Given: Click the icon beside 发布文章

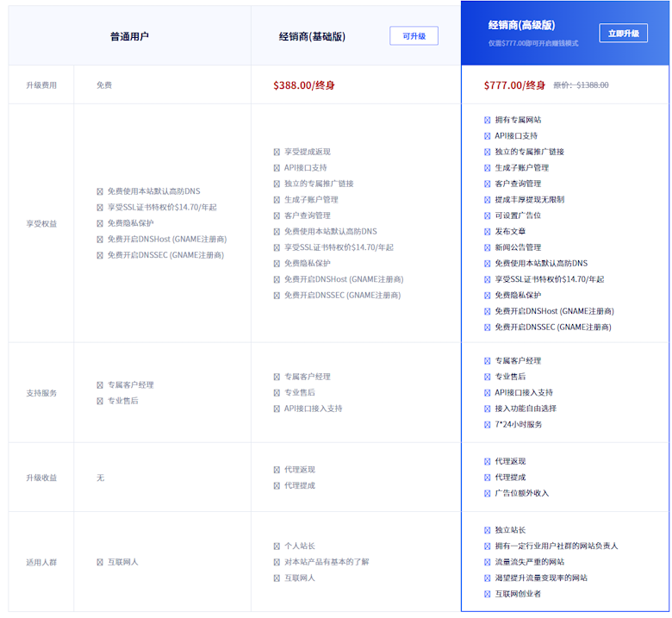Looking at the screenshot, I should click(487, 232).
